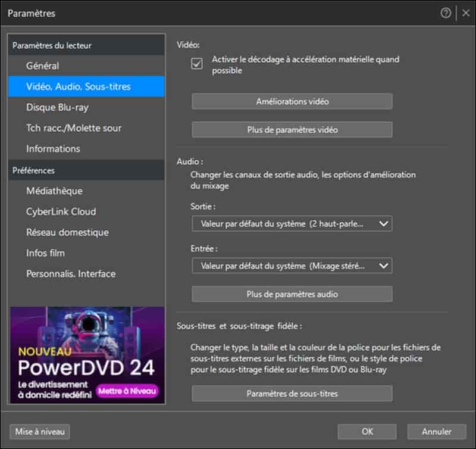Screen dimensions: 476x449
Task: Click Plus de paramètres audio button
Action: [292, 294]
